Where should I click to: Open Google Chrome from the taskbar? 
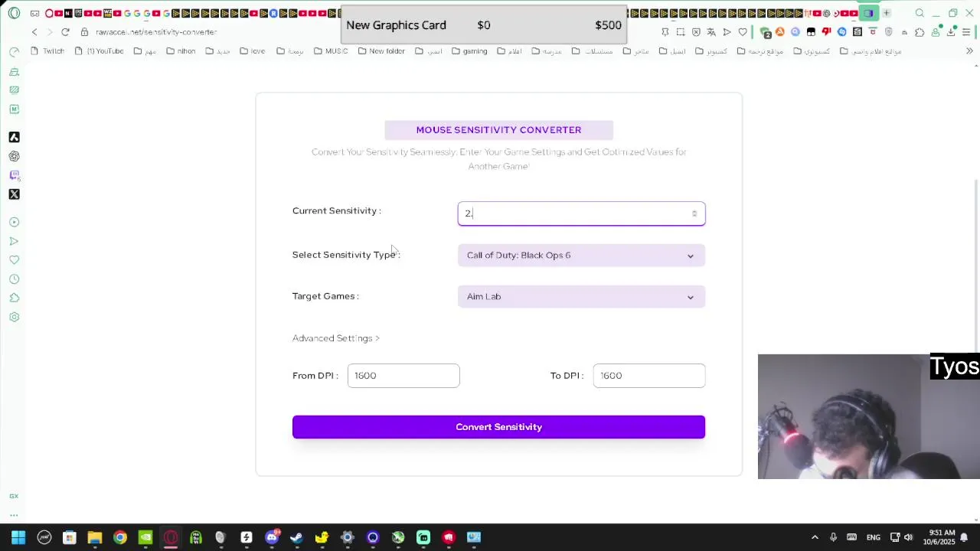pyautogui.click(x=119, y=537)
